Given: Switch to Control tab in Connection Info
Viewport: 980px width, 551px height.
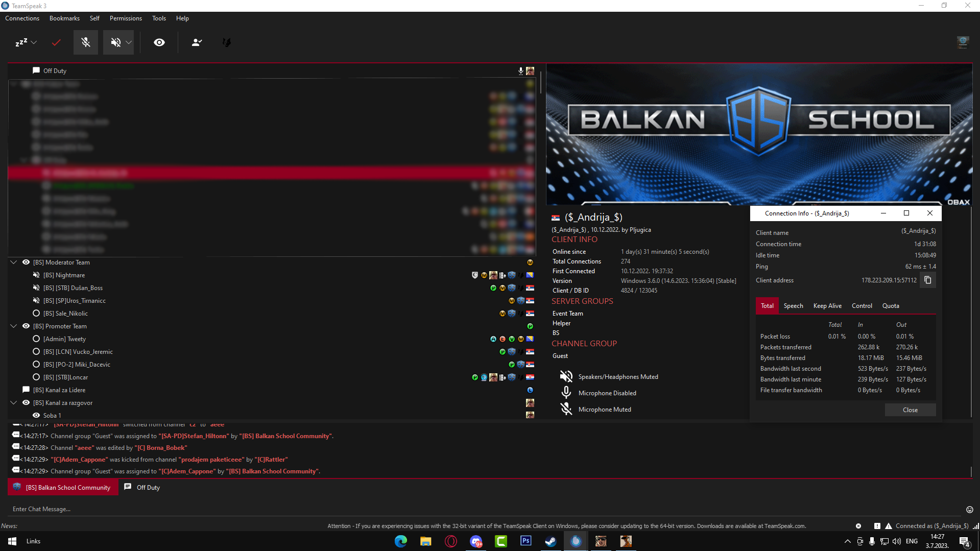Looking at the screenshot, I should [x=862, y=306].
